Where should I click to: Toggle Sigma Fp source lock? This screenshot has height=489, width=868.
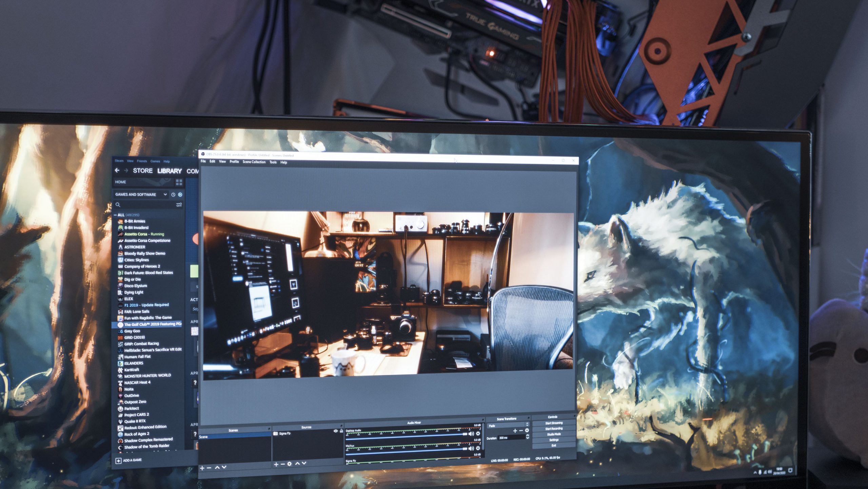click(x=341, y=431)
